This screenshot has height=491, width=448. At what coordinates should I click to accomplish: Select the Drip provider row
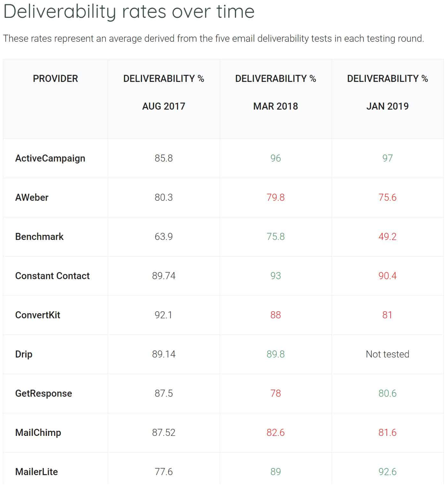24,354
